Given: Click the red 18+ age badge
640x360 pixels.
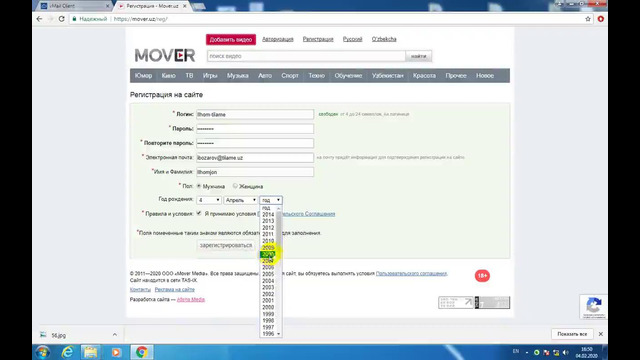Looking at the screenshot, I should pos(482,276).
